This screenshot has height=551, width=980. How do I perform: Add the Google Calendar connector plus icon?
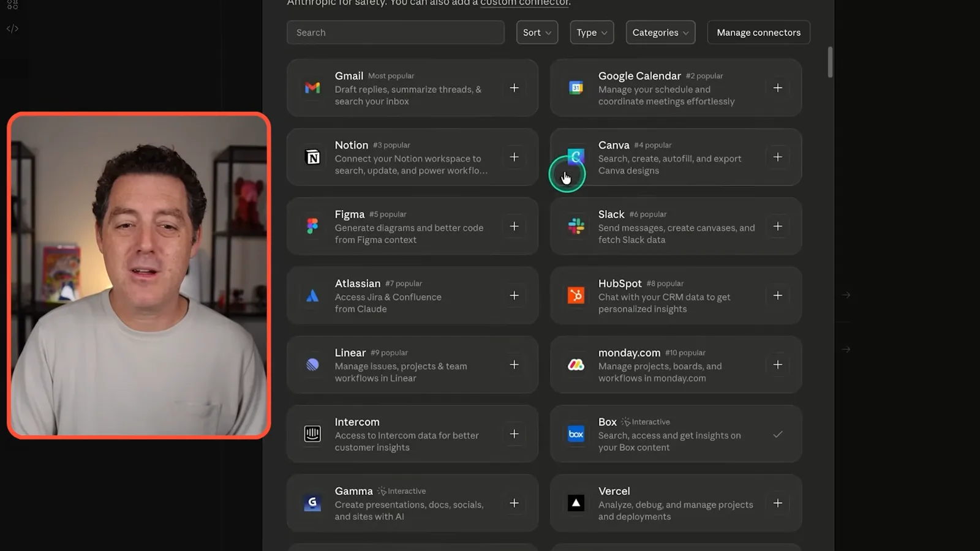pyautogui.click(x=777, y=88)
